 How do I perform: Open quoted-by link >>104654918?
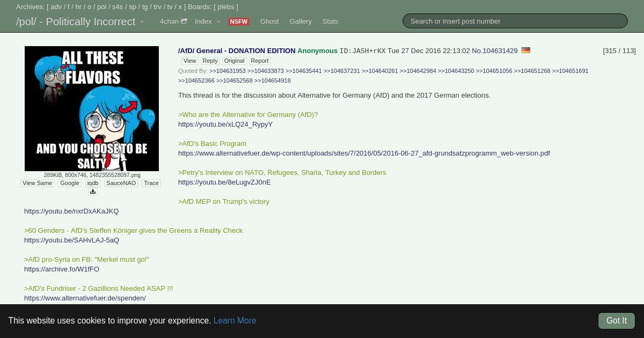click(x=273, y=80)
